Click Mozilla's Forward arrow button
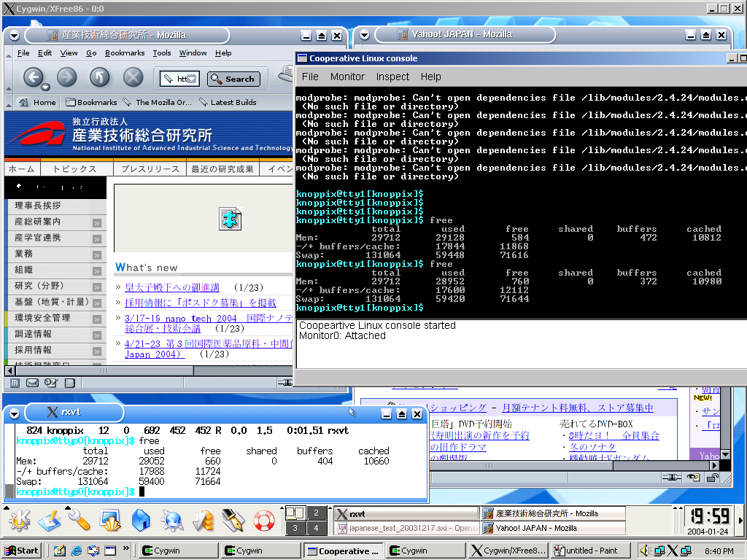This screenshot has height=560, width=747. [66, 77]
